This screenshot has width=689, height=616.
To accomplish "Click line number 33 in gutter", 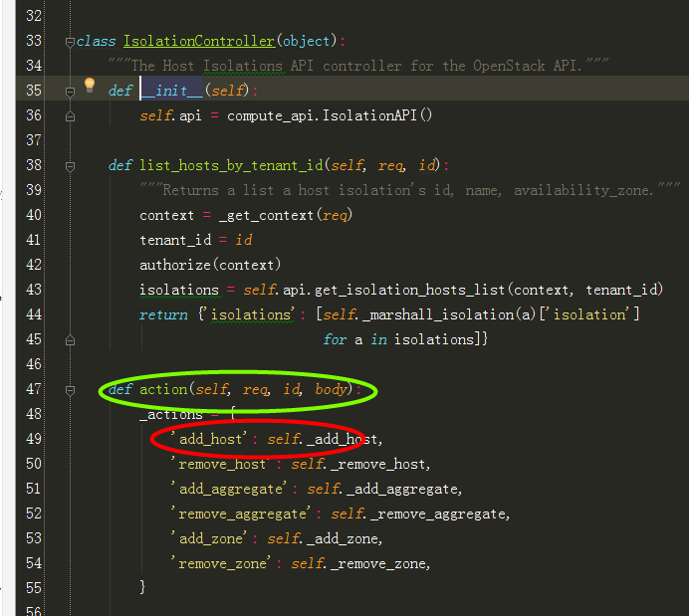I will [34, 41].
